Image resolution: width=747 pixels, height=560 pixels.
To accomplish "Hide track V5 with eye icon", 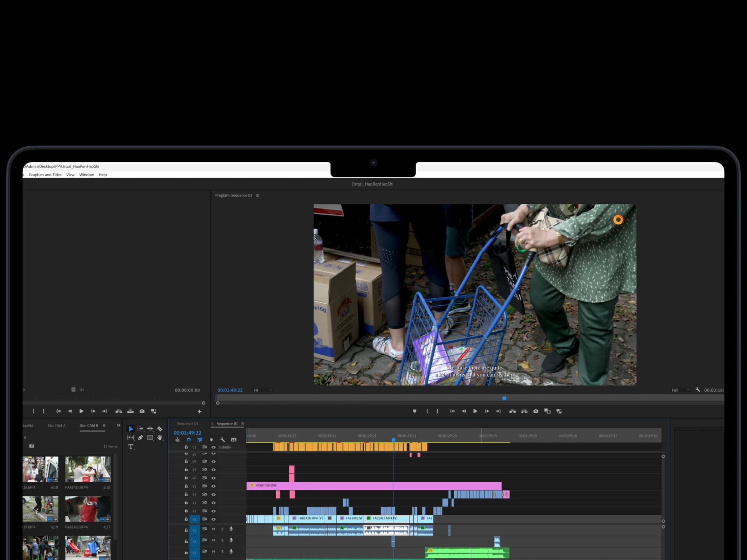I will 213,486.
